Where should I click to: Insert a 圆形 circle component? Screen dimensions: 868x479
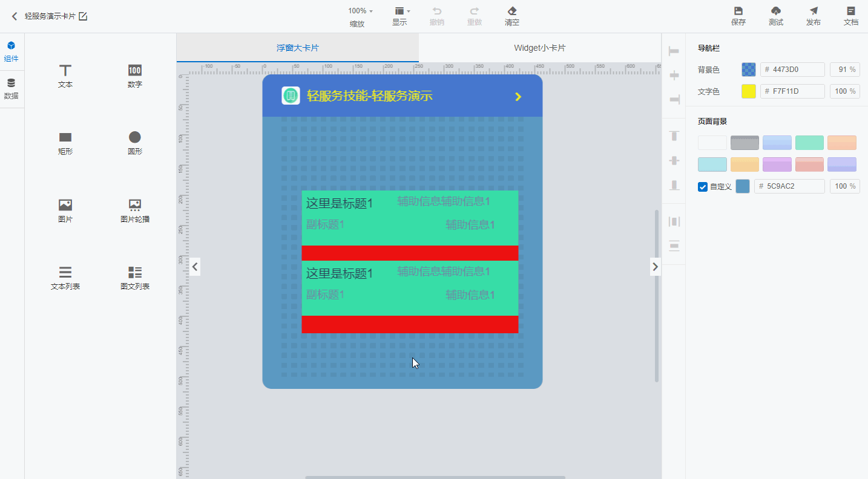pyautogui.click(x=134, y=143)
